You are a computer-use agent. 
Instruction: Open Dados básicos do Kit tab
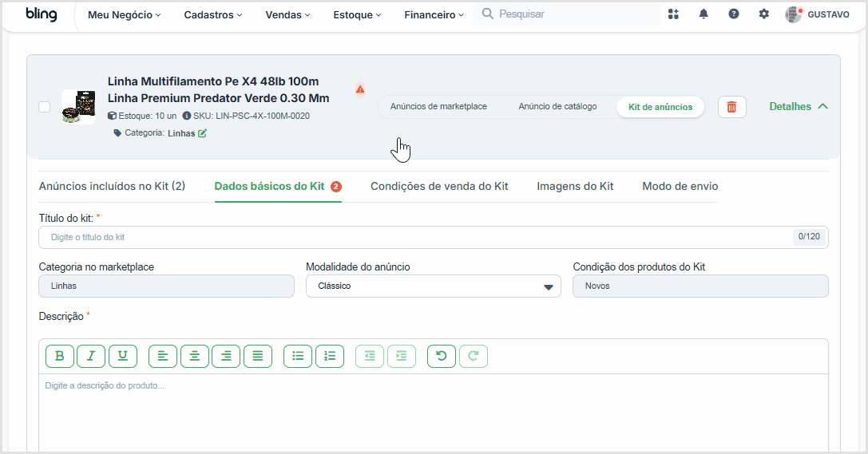pyautogui.click(x=278, y=187)
